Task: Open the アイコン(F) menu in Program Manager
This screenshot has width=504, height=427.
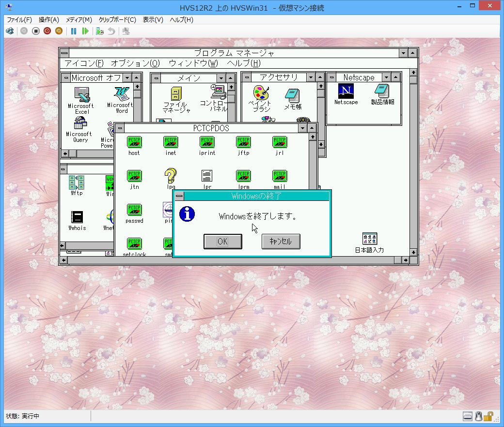Action: pos(84,63)
